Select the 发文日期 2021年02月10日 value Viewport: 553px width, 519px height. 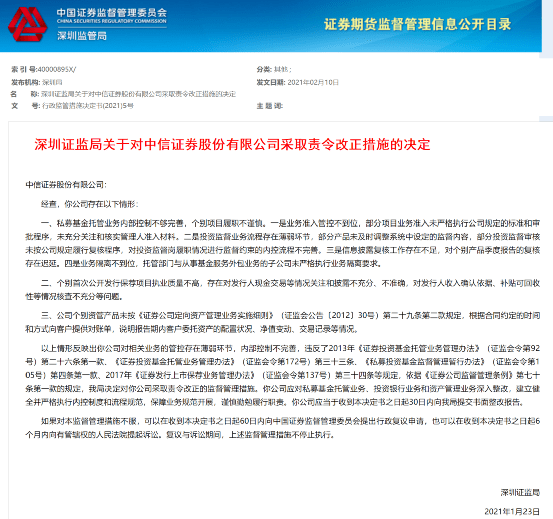[x=313, y=83]
